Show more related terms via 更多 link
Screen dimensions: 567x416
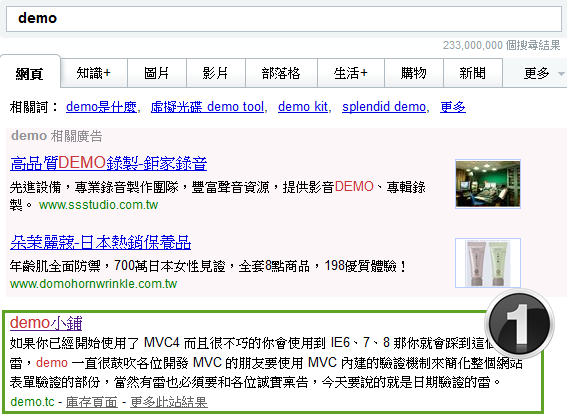(453, 107)
